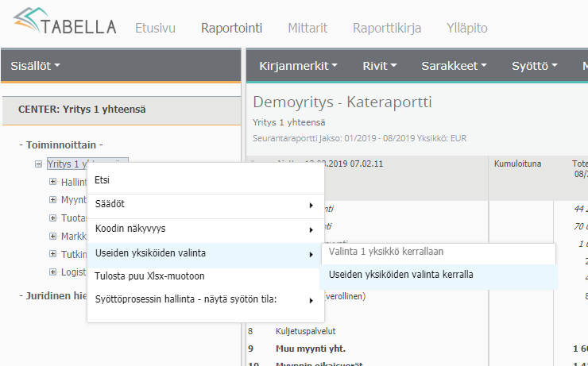Expand the Tuota... tree node plus icon
Screen dimensions: 588x366
[x=53, y=218]
